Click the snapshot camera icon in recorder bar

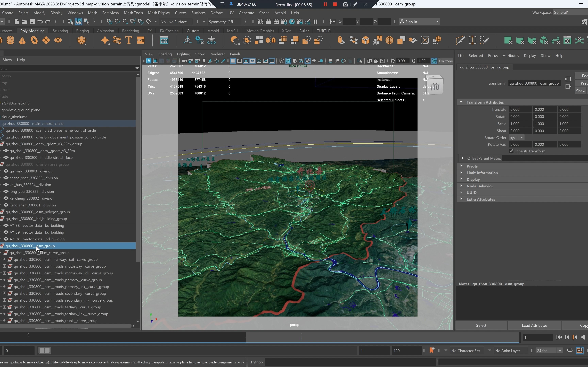coord(345,4)
